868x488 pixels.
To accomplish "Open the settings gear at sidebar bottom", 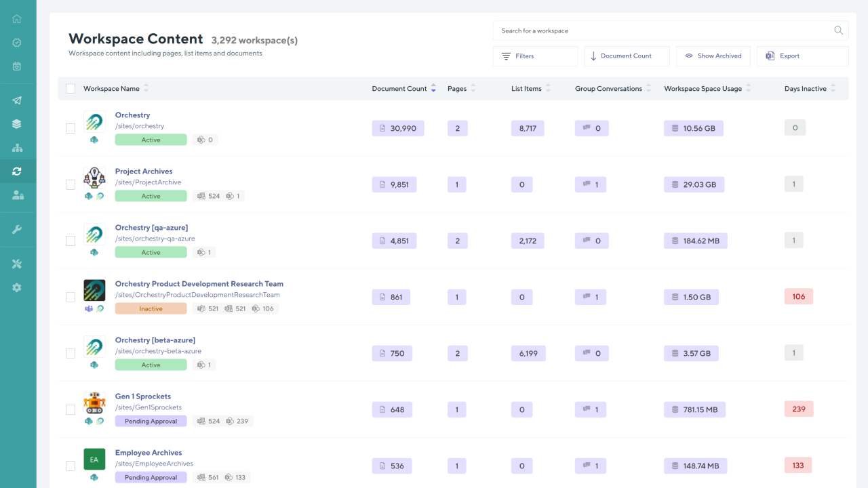I will (18, 287).
